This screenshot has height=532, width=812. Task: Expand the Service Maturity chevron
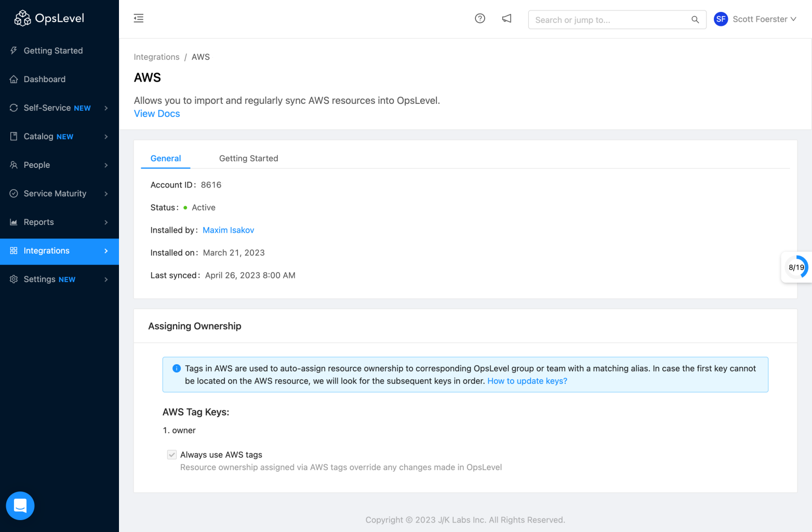click(106, 194)
